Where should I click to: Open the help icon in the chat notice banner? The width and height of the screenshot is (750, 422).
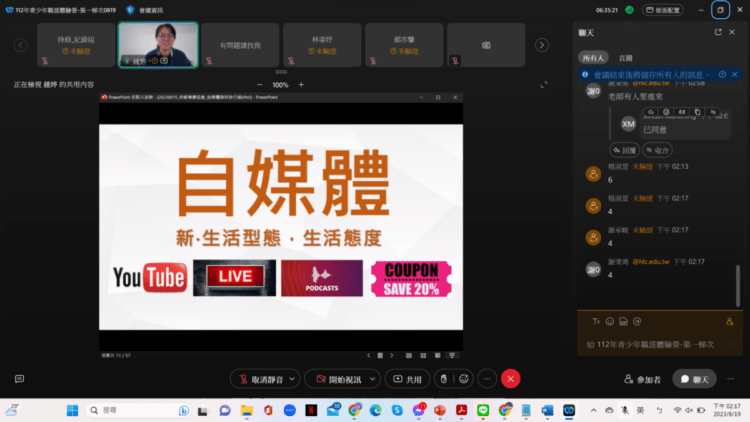(x=722, y=75)
